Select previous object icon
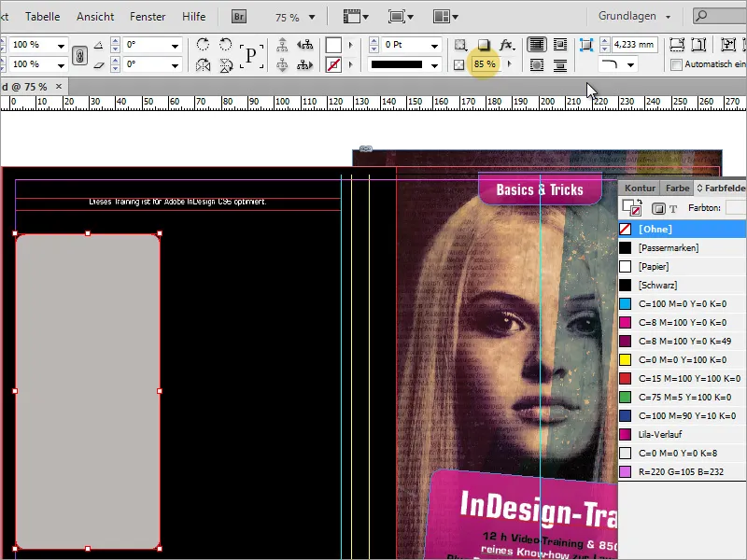Image resolution: width=747 pixels, height=560 pixels. 305,45
